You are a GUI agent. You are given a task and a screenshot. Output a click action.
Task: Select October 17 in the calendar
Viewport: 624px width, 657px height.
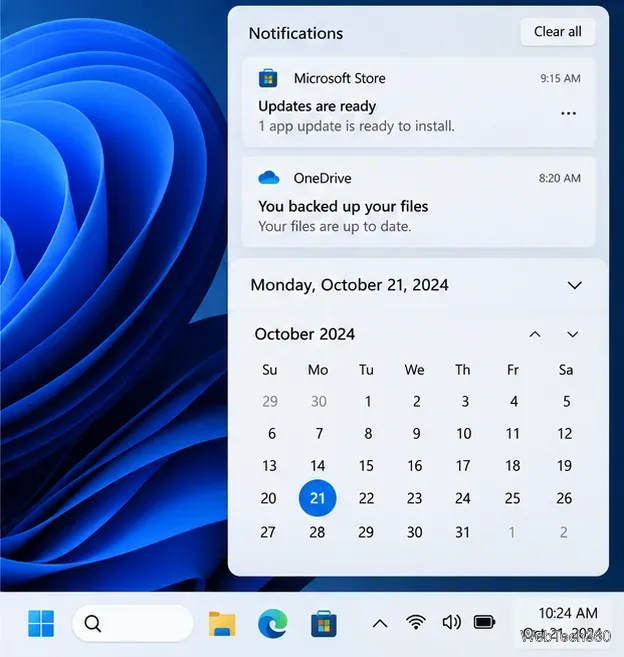pyautogui.click(x=463, y=466)
